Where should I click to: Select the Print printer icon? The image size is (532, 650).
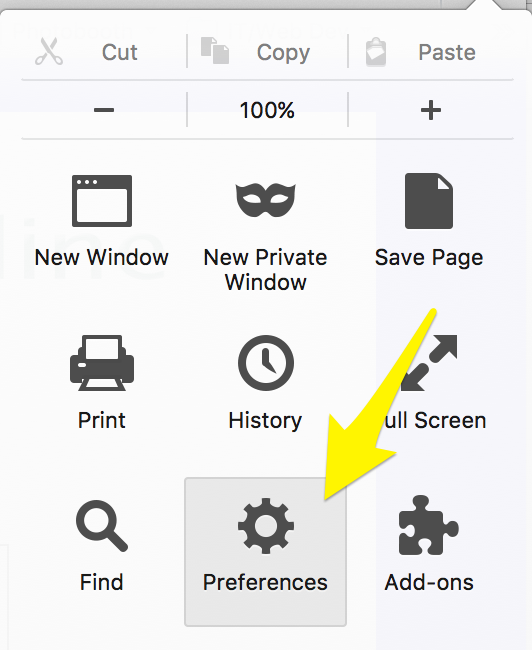coord(102,363)
